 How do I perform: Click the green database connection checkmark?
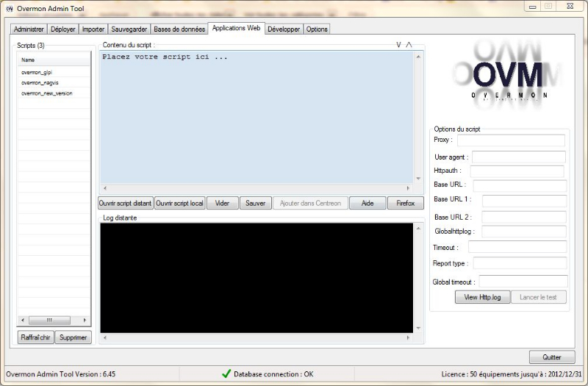tap(226, 374)
